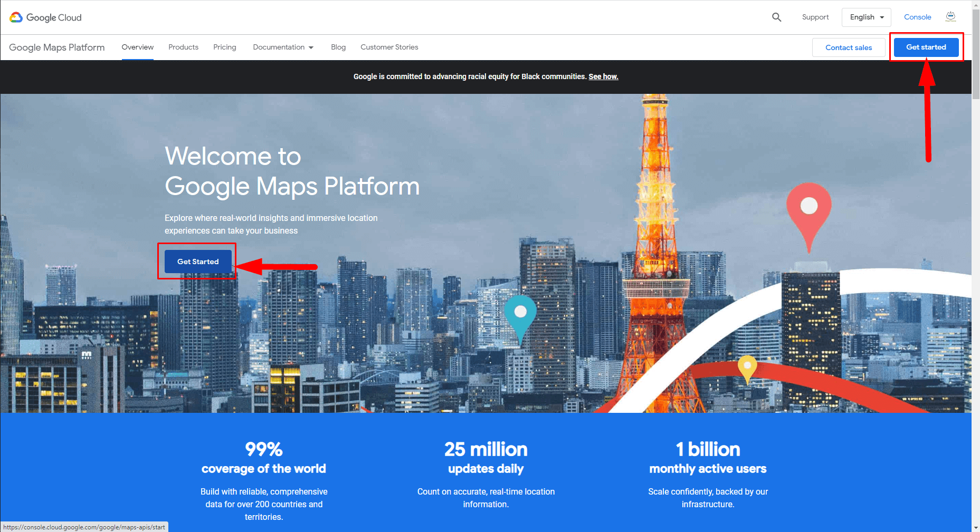980x532 pixels.
Task: Click the 99% coverage statistic text
Action: click(x=264, y=458)
